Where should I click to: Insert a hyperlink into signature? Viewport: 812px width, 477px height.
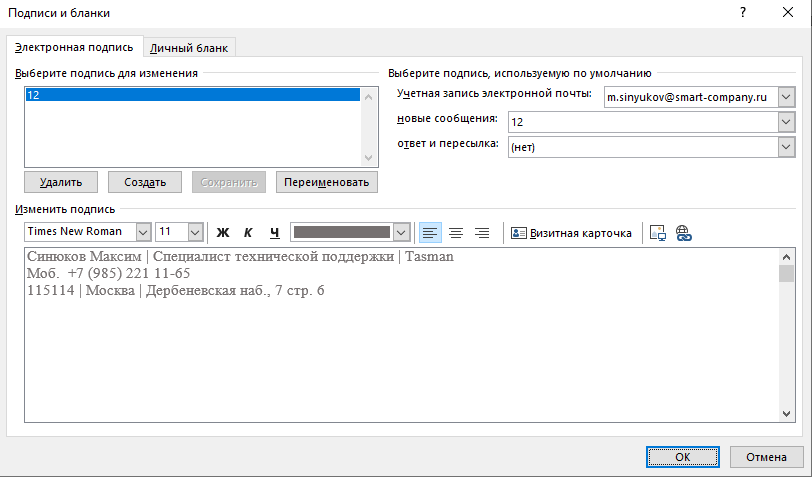tap(684, 233)
